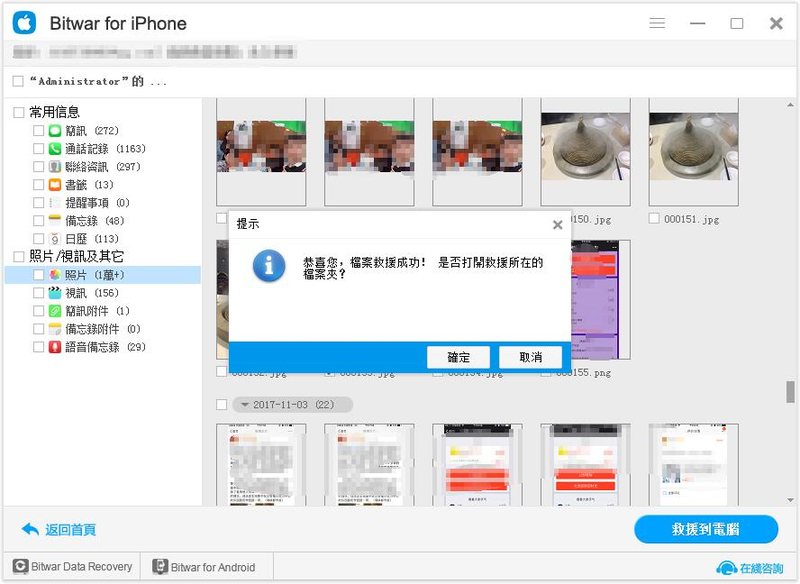This screenshot has width=800, height=584.
Task: Click the Photos flower icon for 照片
Action: click(55, 275)
